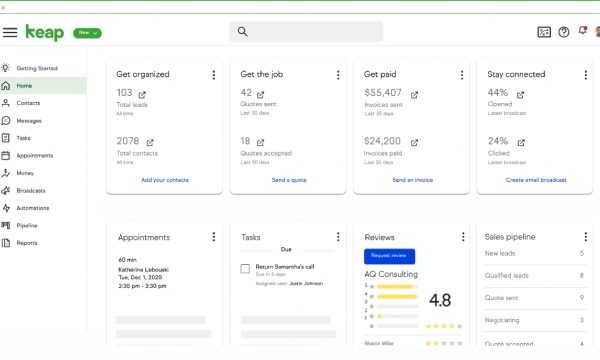Open the notifications bell

point(582,31)
